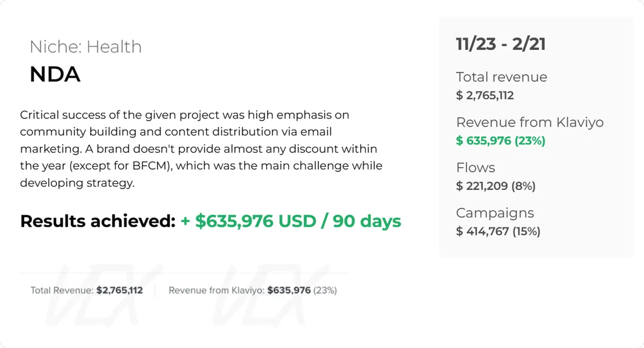Select the green "$ 635,976 (23%)" panel value

pos(500,140)
